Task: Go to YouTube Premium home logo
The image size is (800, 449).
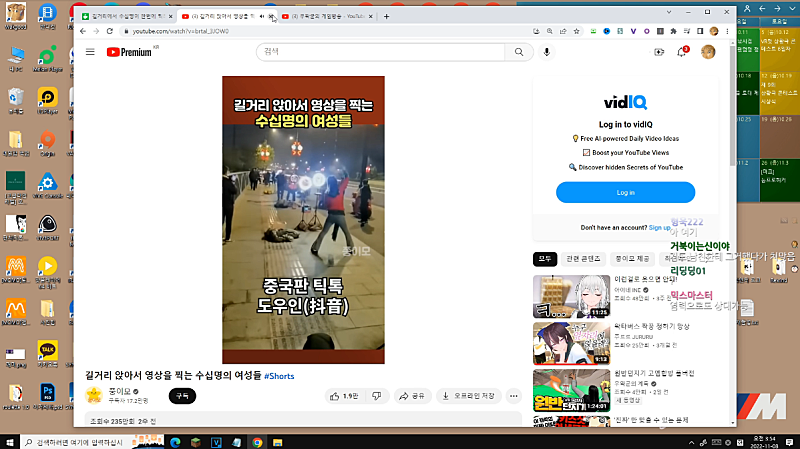Action: [130, 52]
